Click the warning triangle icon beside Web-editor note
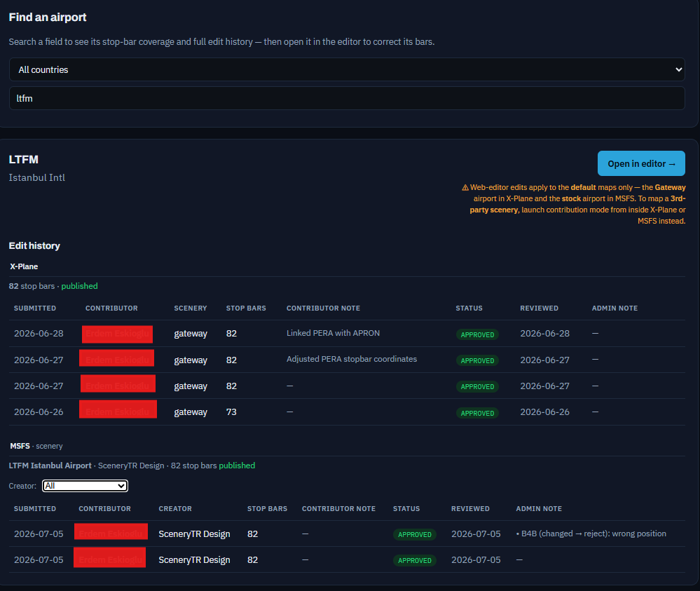The height and width of the screenshot is (591, 700). tap(465, 188)
